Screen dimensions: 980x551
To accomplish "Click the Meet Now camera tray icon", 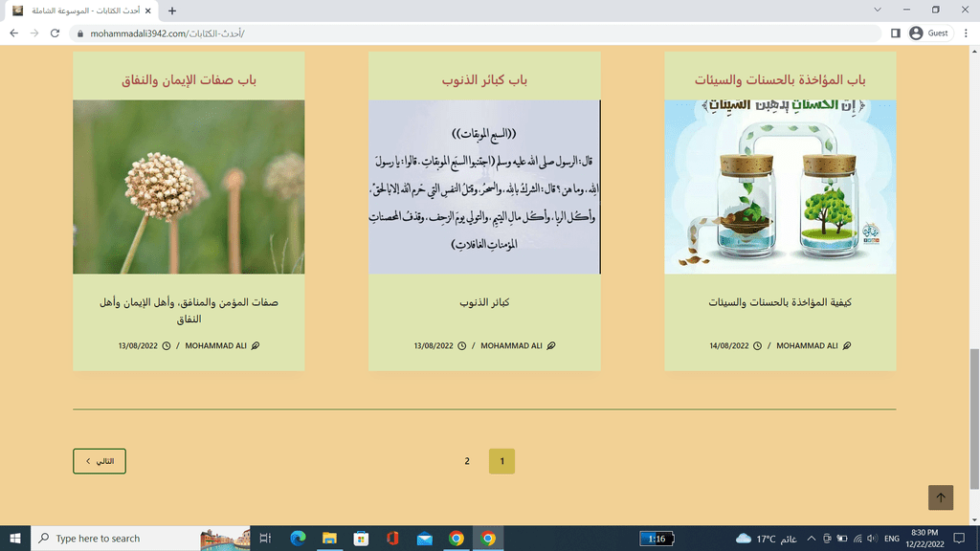I will coord(826,539).
